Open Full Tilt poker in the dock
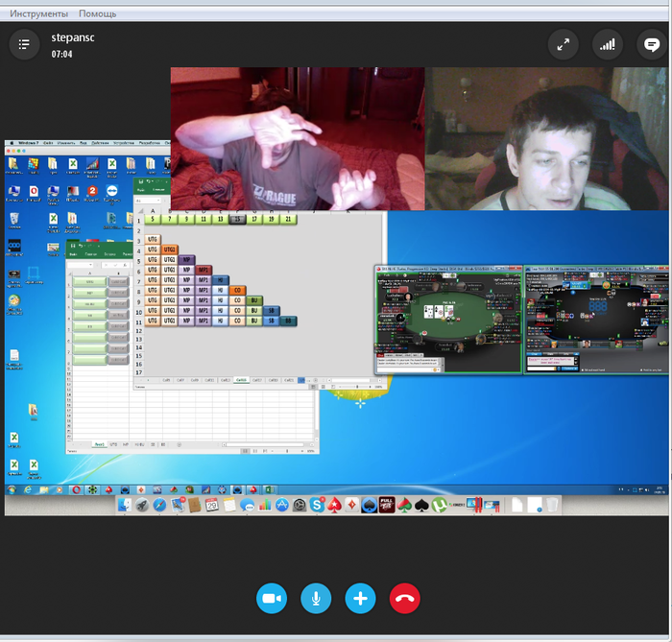672x642 pixels. [387, 506]
